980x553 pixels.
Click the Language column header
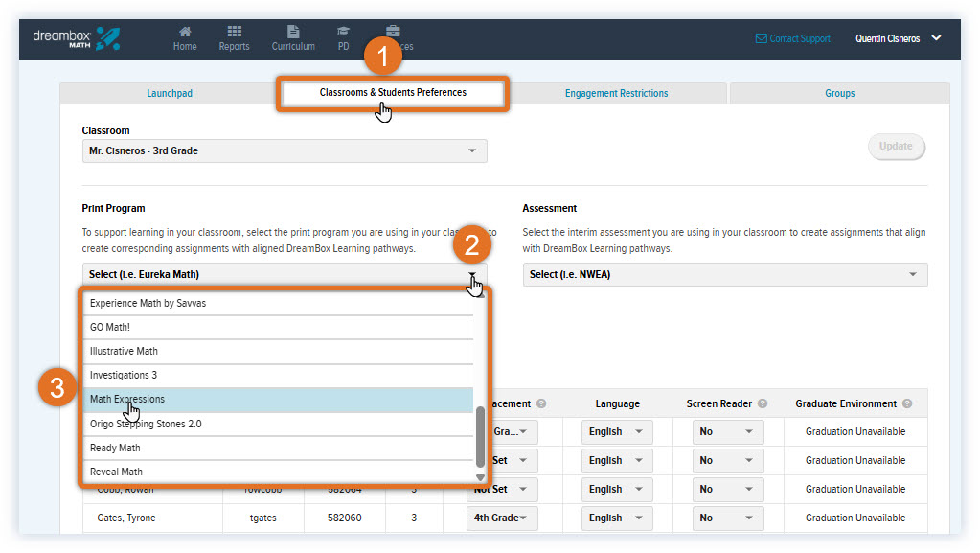tap(618, 403)
